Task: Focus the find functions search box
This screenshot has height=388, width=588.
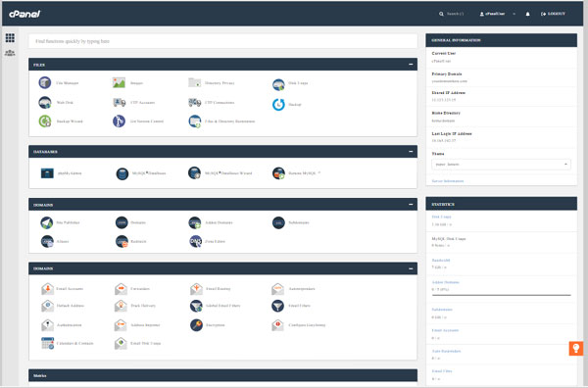Action: coord(222,41)
